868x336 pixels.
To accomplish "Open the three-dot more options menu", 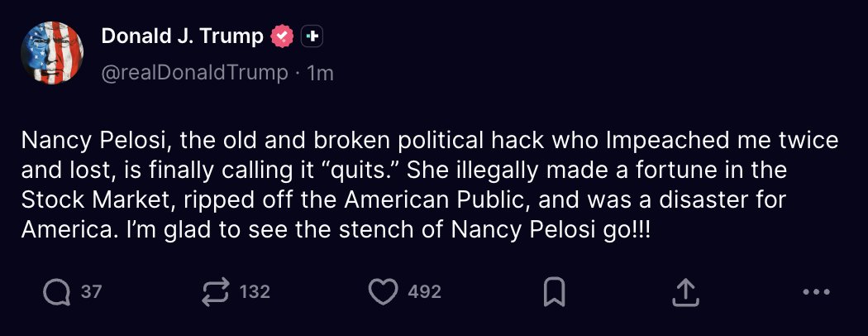I will pos(815,291).
